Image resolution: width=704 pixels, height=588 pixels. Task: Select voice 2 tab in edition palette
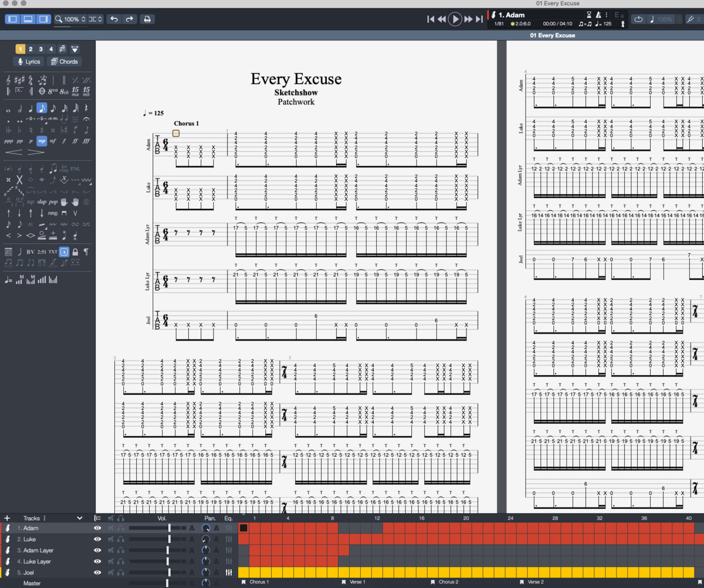[x=31, y=49]
